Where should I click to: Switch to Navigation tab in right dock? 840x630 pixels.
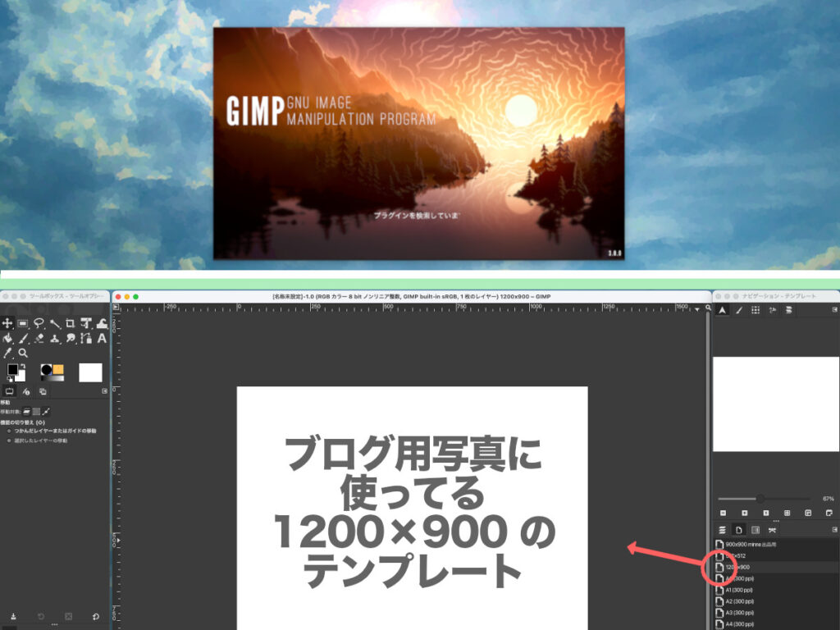[722, 310]
